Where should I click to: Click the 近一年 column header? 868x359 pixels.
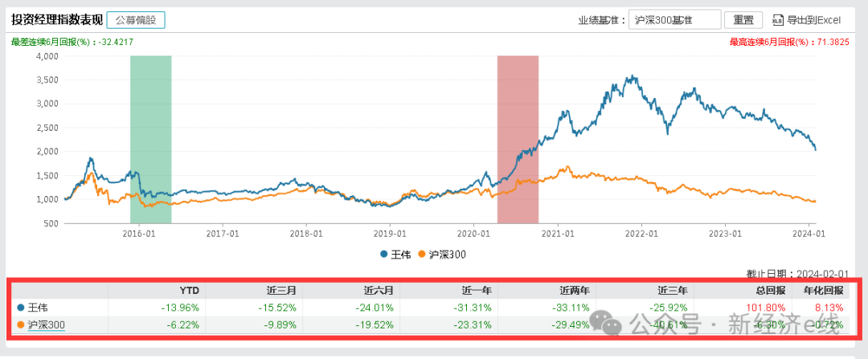coord(478,289)
